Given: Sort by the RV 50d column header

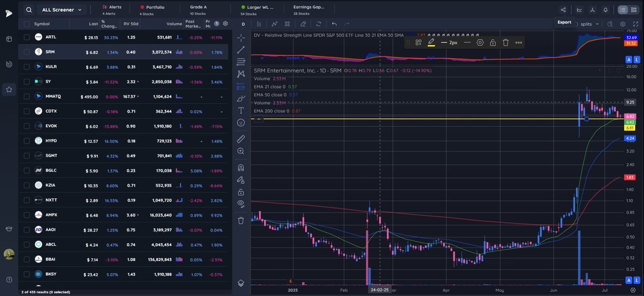Looking at the screenshot, I should pyautogui.click(x=130, y=24).
